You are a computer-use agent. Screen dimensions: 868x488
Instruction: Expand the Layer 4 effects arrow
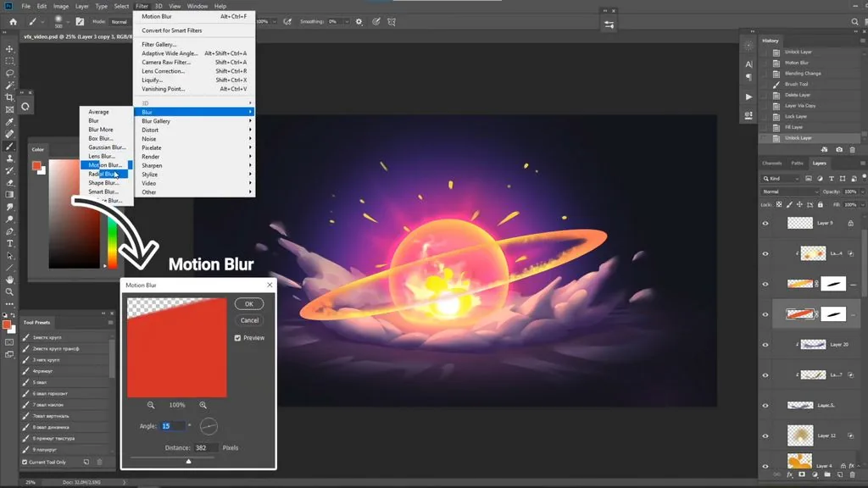point(859,466)
